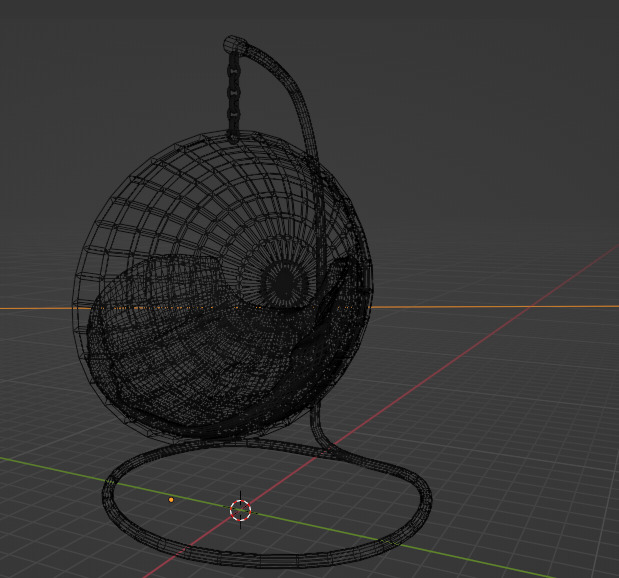Click the radial hub of the basket
Screen dimensions: 619x578
[283, 282]
